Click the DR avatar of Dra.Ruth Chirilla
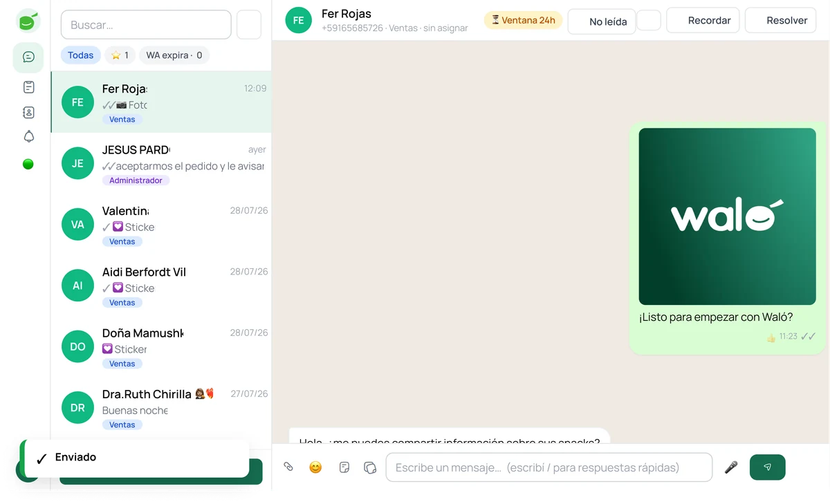The width and height of the screenshot is (830, 504). coord(77,407)
